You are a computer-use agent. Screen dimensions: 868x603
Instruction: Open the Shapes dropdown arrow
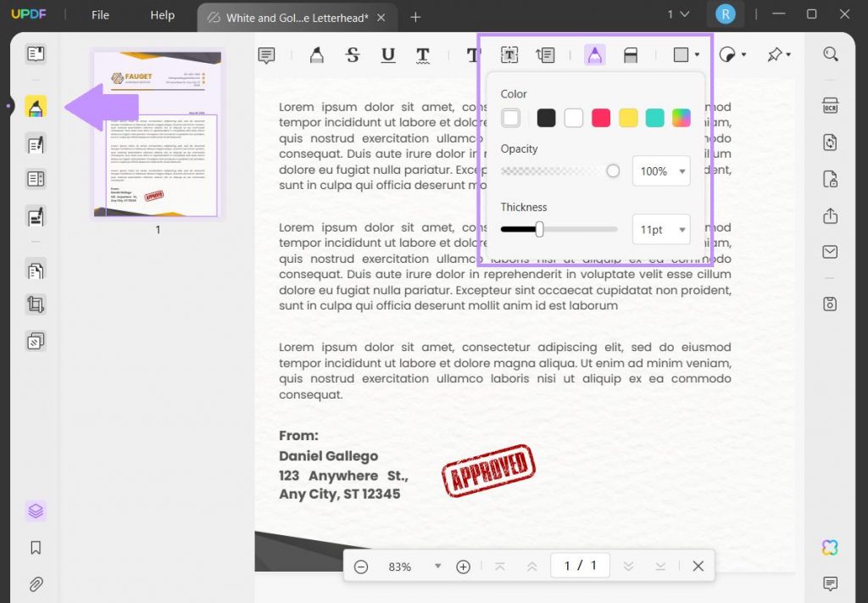pyautogui.click(x=695, y=54)
